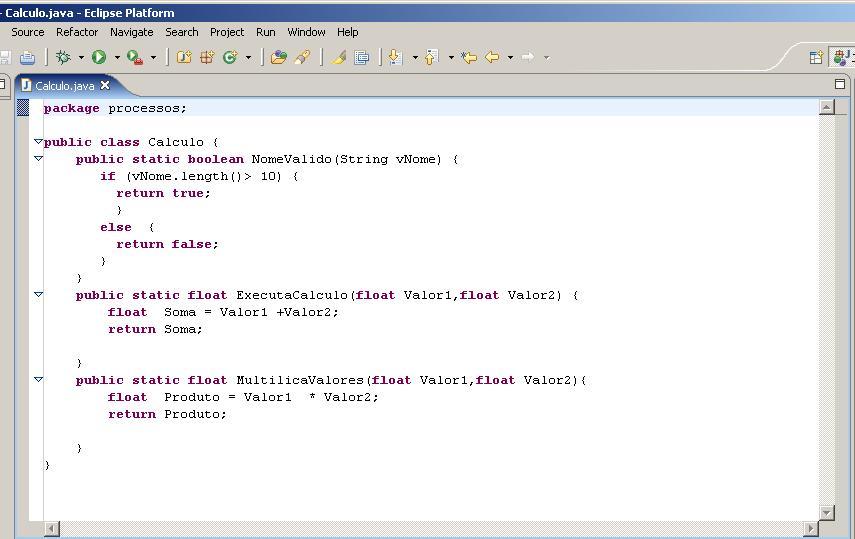Open the Window menu
The height and width of the screenshot is (539, 855).
306,32
